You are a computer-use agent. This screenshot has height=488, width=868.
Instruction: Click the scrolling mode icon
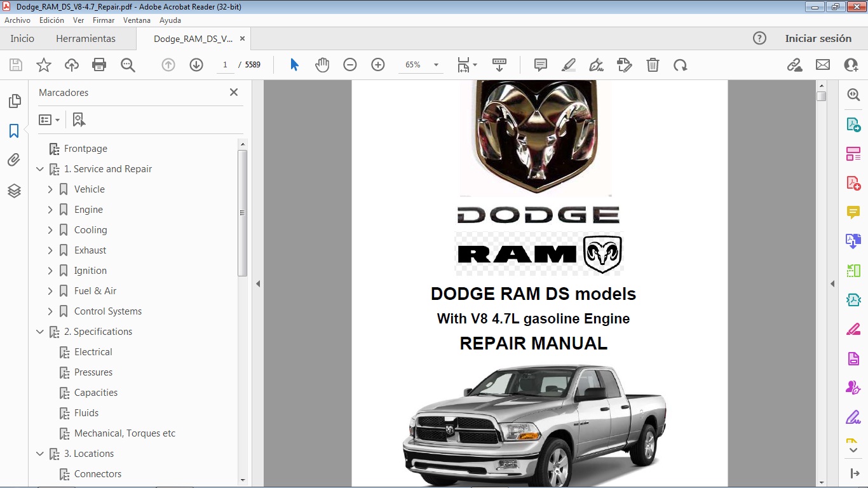coord(499,65)
